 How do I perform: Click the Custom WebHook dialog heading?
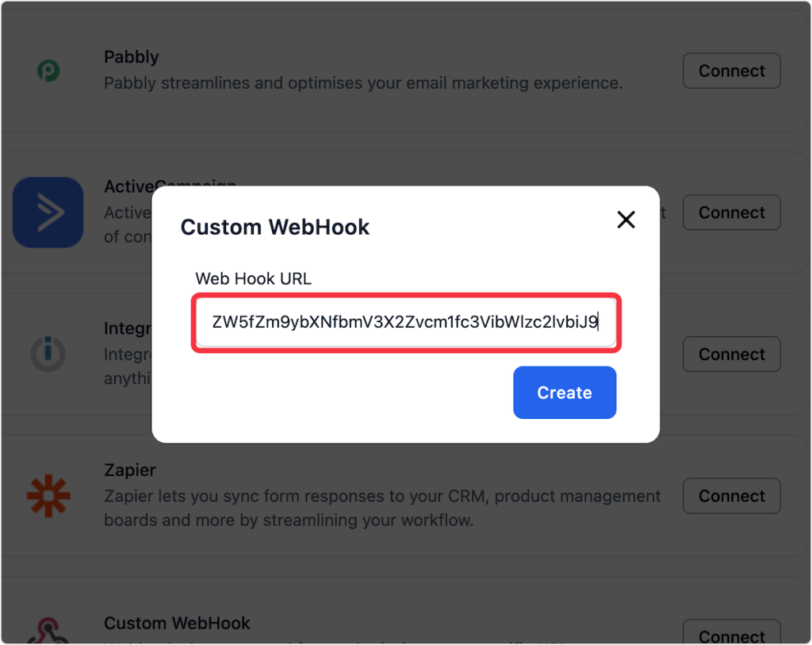point(275,227)
